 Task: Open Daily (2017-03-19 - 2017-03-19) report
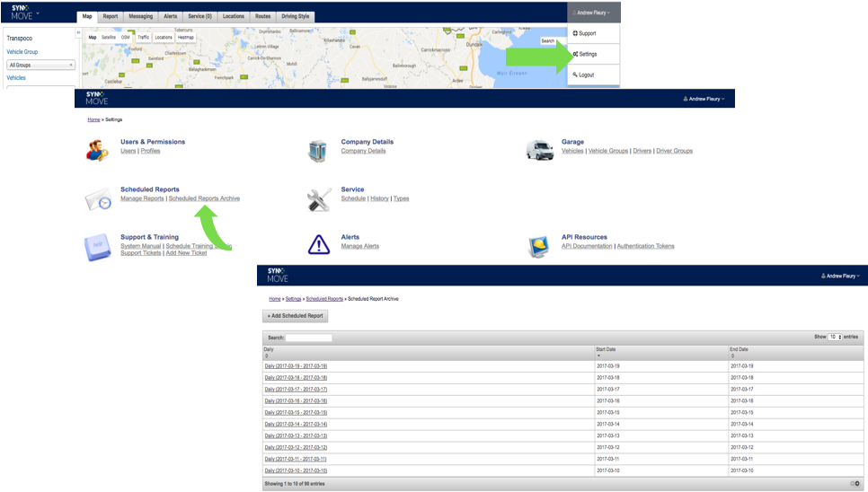click(296, 366)
